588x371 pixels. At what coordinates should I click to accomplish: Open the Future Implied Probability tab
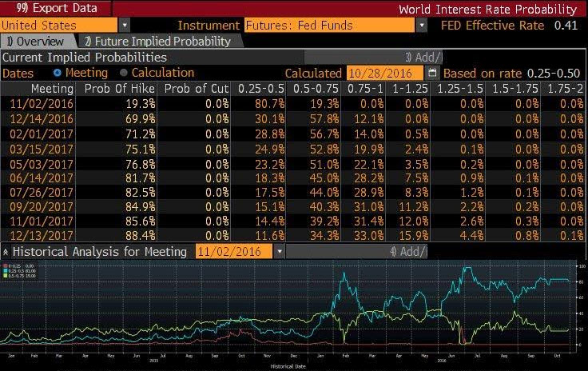coord(157,41)
